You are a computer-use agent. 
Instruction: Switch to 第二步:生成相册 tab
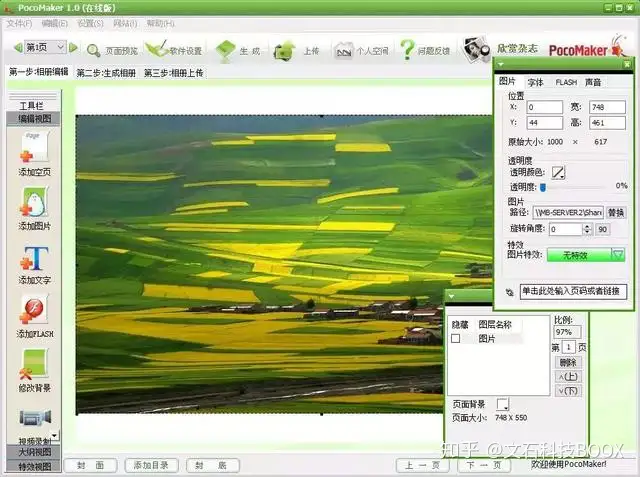click(106, 73)
